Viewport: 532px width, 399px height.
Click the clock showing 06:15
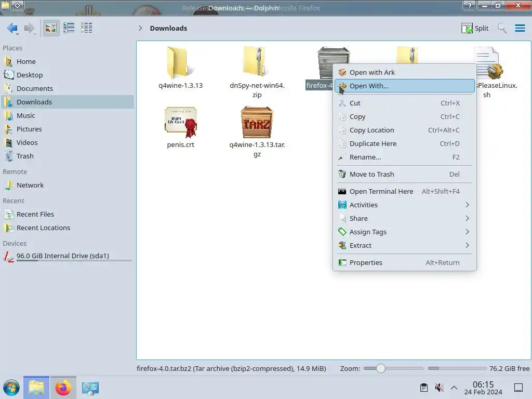pyautogui.click(x=483, y=388)
